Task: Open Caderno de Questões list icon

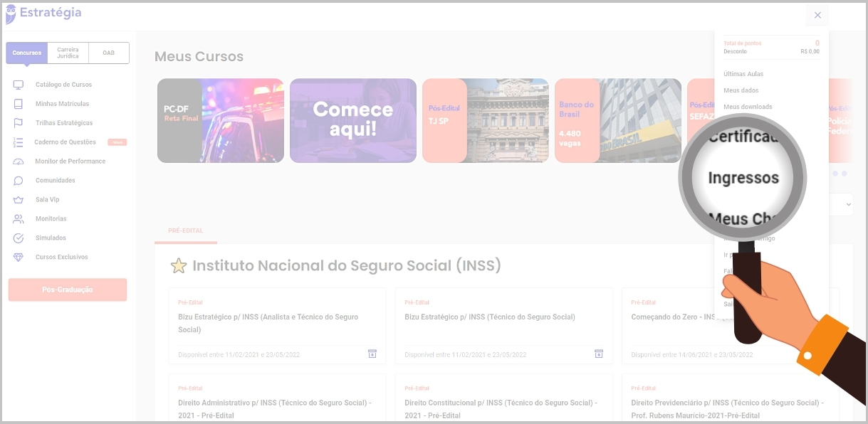Action: tap(19, 142)
